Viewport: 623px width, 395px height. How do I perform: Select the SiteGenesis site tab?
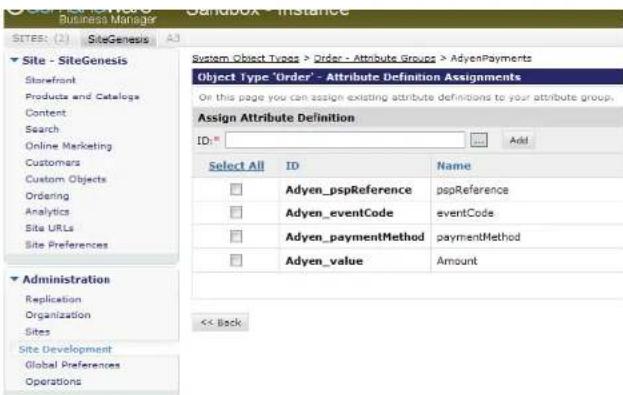pos(118,39)
